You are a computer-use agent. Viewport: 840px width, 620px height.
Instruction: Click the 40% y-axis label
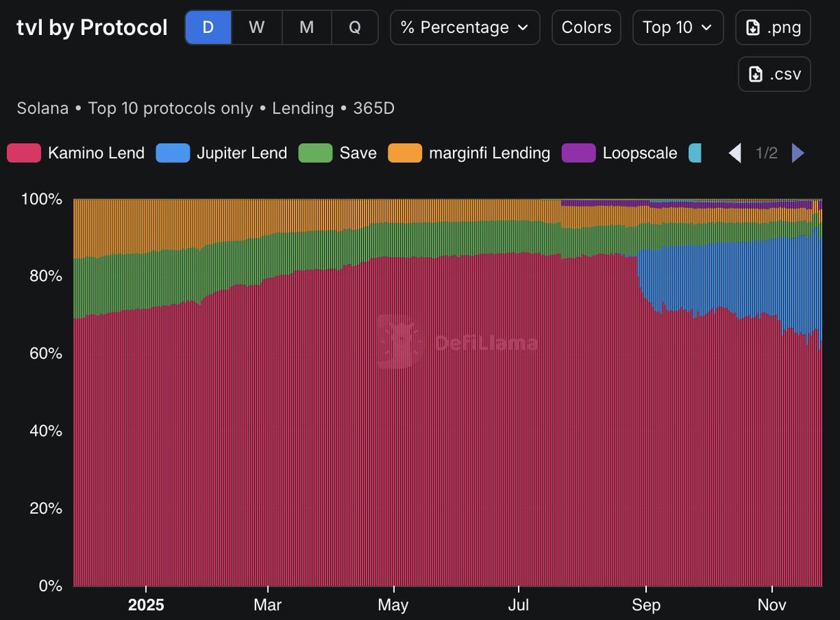coord(47,430)
